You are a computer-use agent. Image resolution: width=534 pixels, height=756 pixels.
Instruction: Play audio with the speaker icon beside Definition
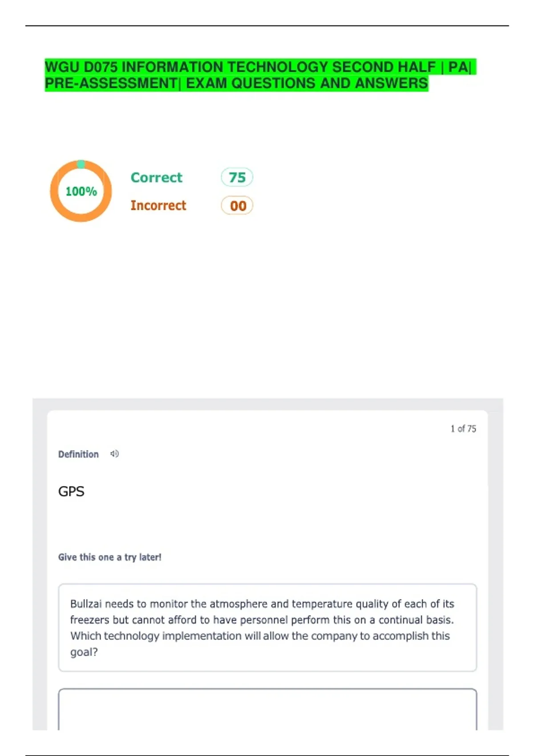114,454
